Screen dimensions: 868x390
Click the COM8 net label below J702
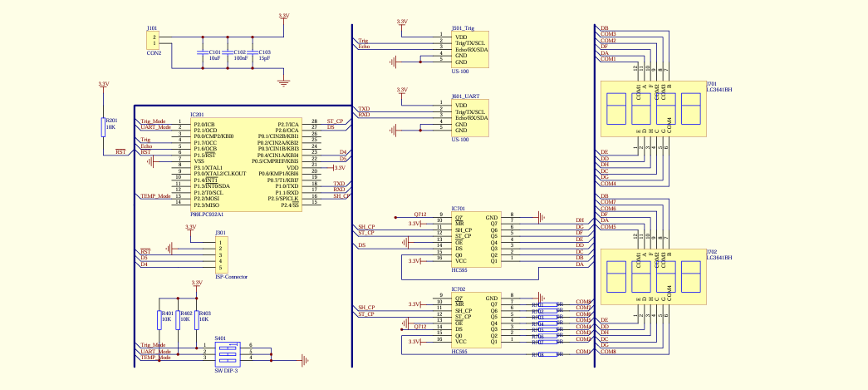pyautogui.click(x=608, y=352)
